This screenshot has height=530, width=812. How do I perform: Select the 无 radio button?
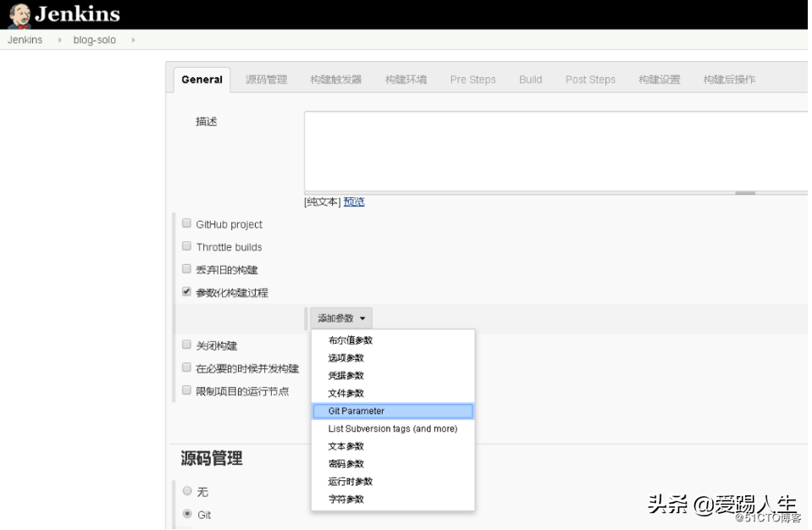pyautogui.click(x=187, y=491)
